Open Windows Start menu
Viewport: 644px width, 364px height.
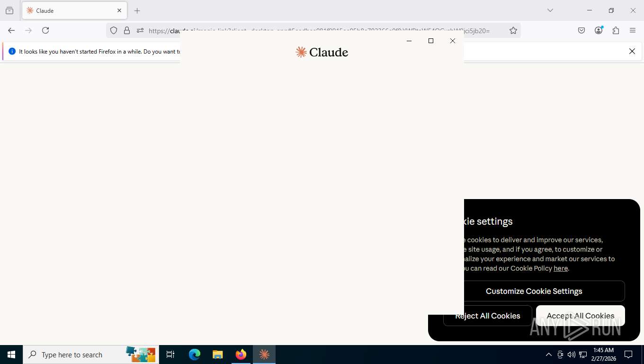pos(11,355)
